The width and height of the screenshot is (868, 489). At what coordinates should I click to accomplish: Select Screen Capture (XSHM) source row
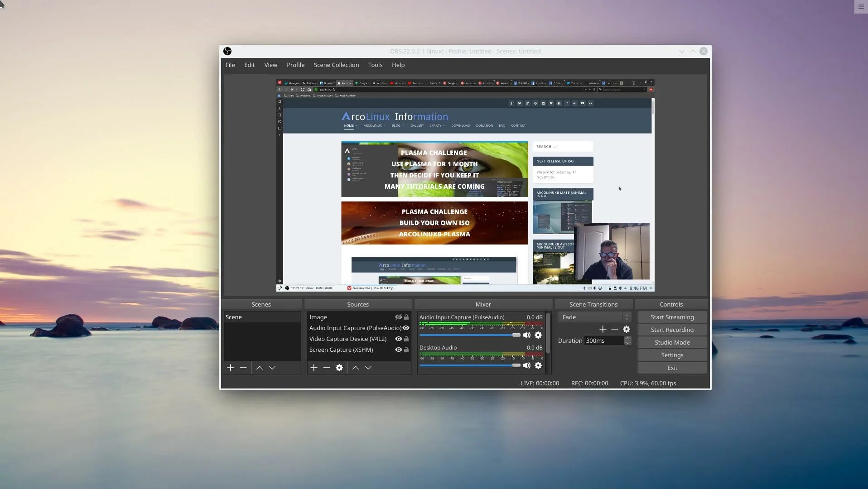click(x=359, y=350)
